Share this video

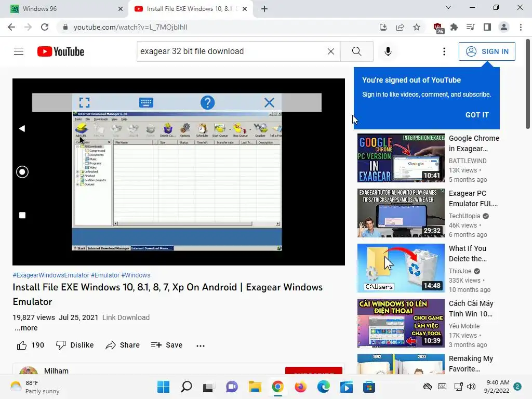click(123, 345)
